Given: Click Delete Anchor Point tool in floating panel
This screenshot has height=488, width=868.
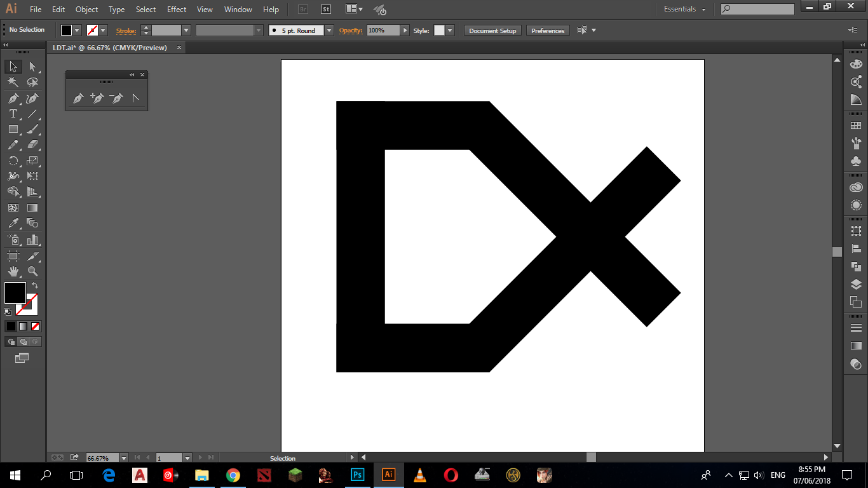Looking at the screenshot, I should click(116, 98).
